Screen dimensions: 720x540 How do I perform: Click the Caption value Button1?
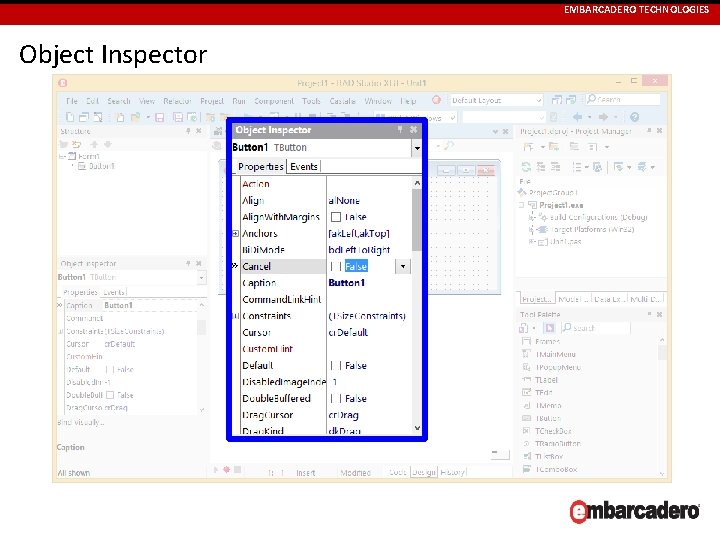(x=347, y=283)
